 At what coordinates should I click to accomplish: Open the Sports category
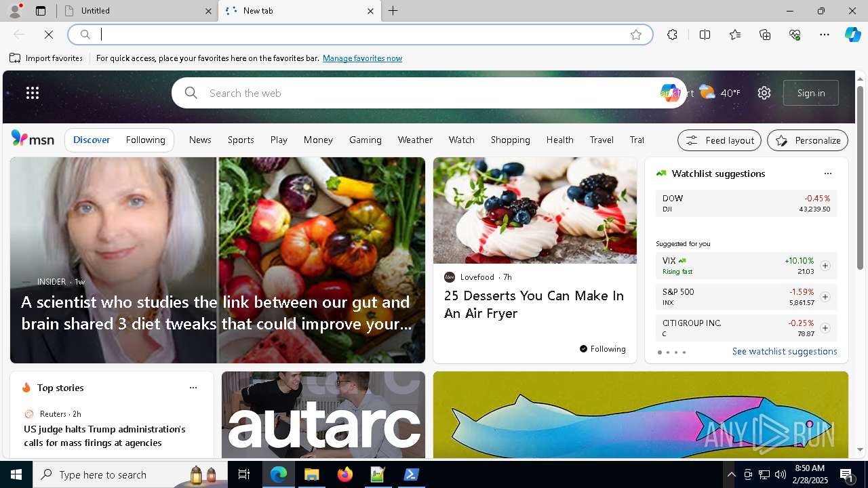click(241, 140)
